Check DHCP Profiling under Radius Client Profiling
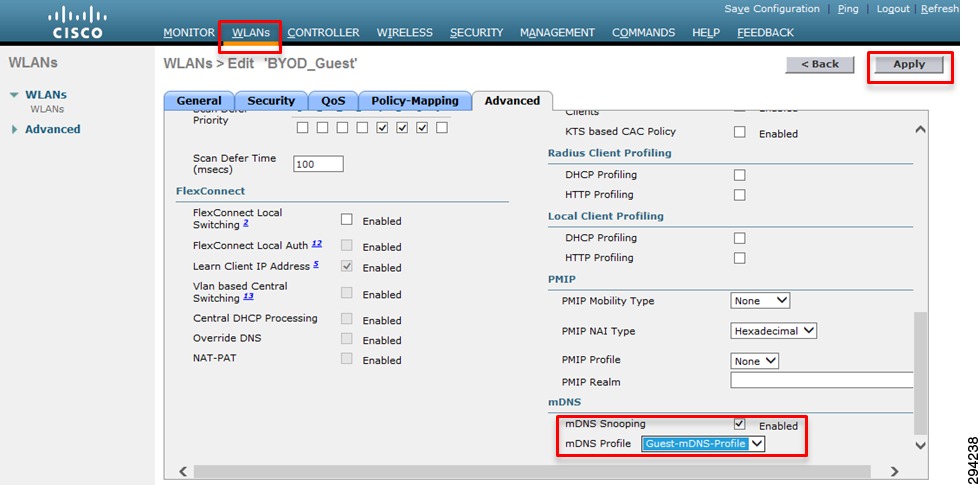The width and height of the screenshot is (979, 485). [x=740, y=175]
